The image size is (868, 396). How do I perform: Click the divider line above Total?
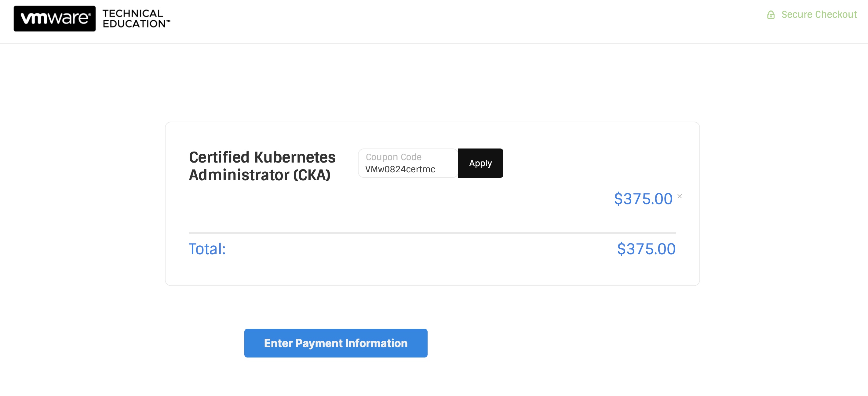pyautogui.click(x=432, y=233)
